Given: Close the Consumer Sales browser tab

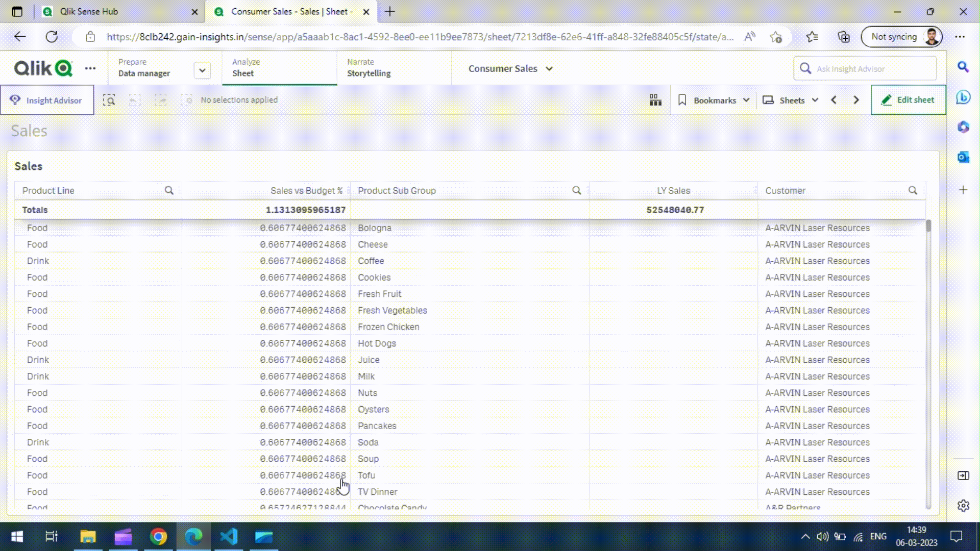Looking at the screenshot, I should pos(366,11).
